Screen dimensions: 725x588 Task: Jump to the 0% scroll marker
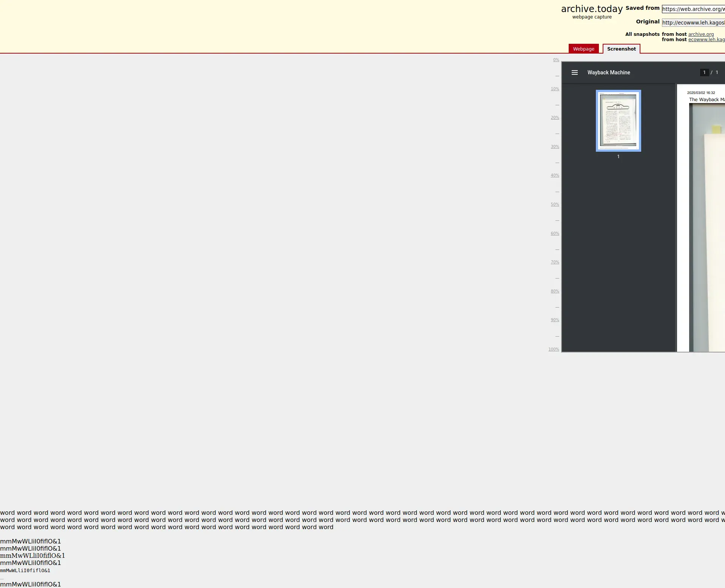pyautogui.click(x=556, y=60)
